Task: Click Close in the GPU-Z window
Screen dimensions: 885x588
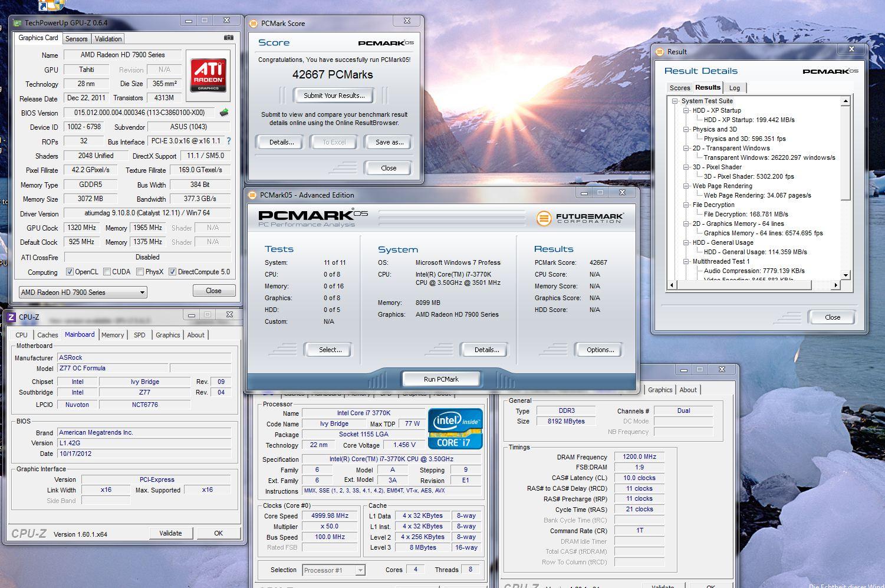Action: point(213,291)
